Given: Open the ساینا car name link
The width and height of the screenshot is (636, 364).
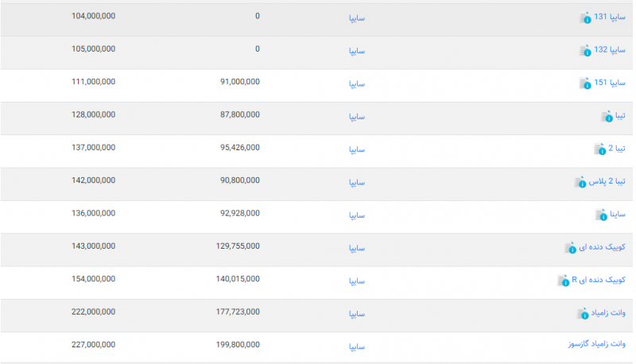Looking at the screenshot, I should [618, 215].
